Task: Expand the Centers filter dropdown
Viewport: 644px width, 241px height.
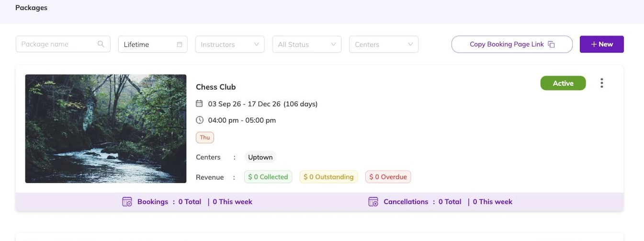Action: pyautogui.click(x=384, y=44)
